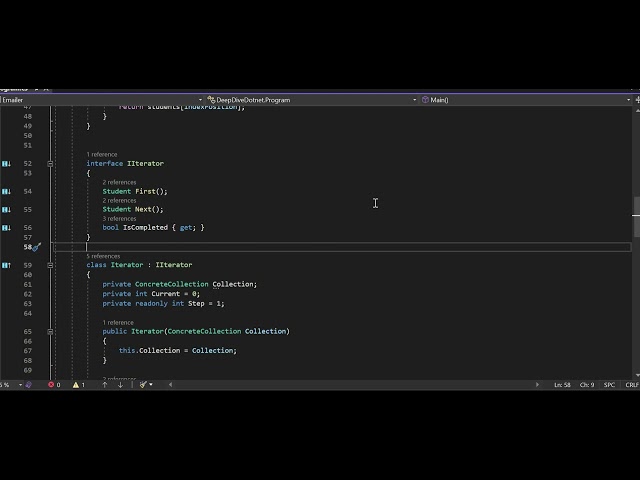Screen dimensions: 640x480
Task: Click the inheritance margin icon beside line 54
Action: click(6, 191)
